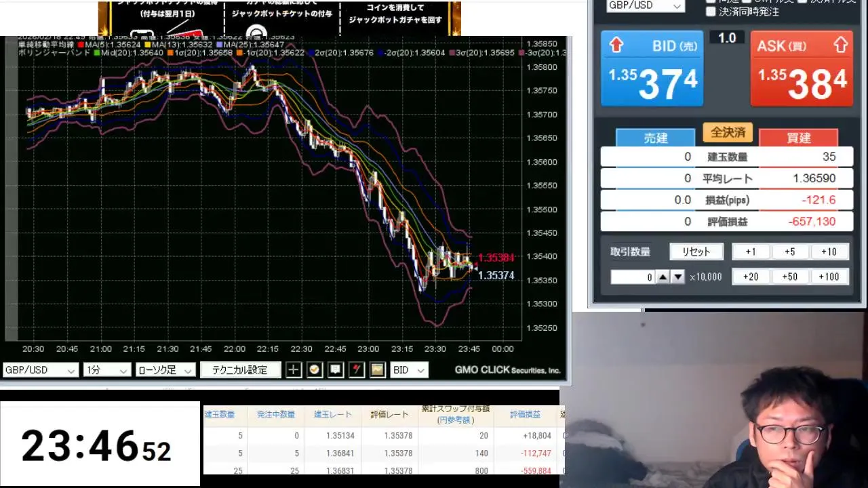
Task: Open the 1分 timeframe dropdown
Action: (x=106, y=370)
